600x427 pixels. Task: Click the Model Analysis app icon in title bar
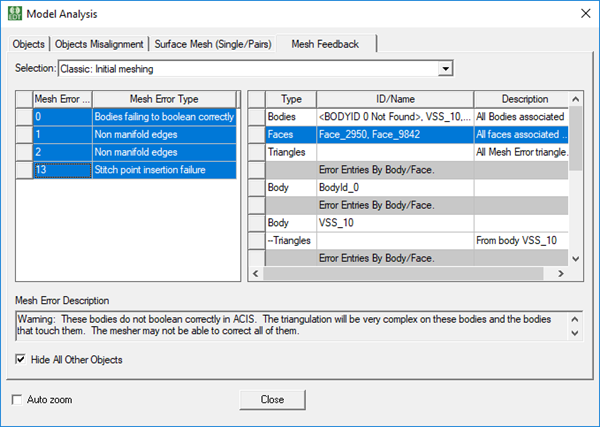coord(15,13)
